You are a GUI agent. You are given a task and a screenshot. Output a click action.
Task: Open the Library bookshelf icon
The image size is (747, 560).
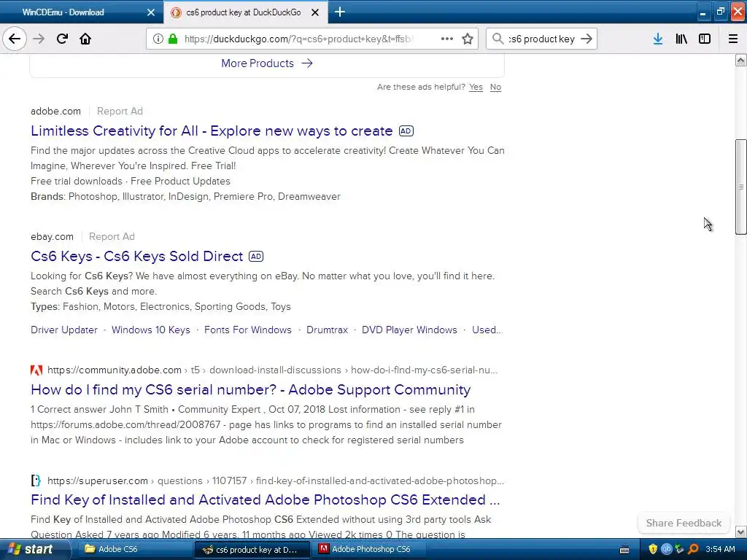click(681, 39)
